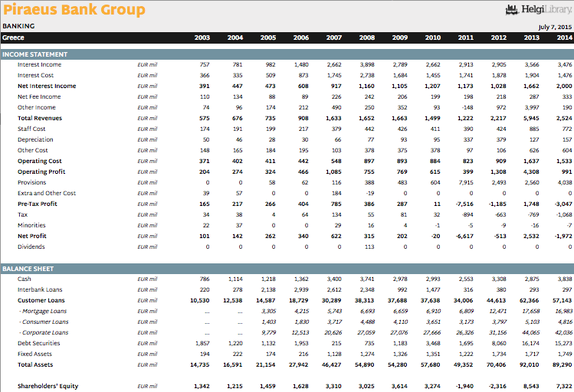
Task: Click Dividends 2008 value 113
Action: click(369, 247)
